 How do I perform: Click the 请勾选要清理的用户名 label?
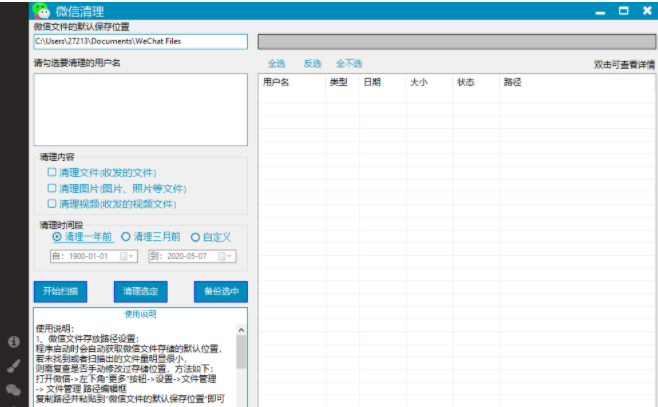click(77, 63)
